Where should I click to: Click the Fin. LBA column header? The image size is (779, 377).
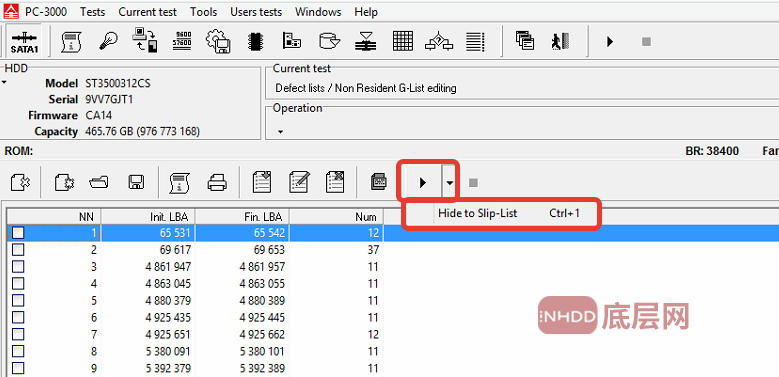click(242, 217)
